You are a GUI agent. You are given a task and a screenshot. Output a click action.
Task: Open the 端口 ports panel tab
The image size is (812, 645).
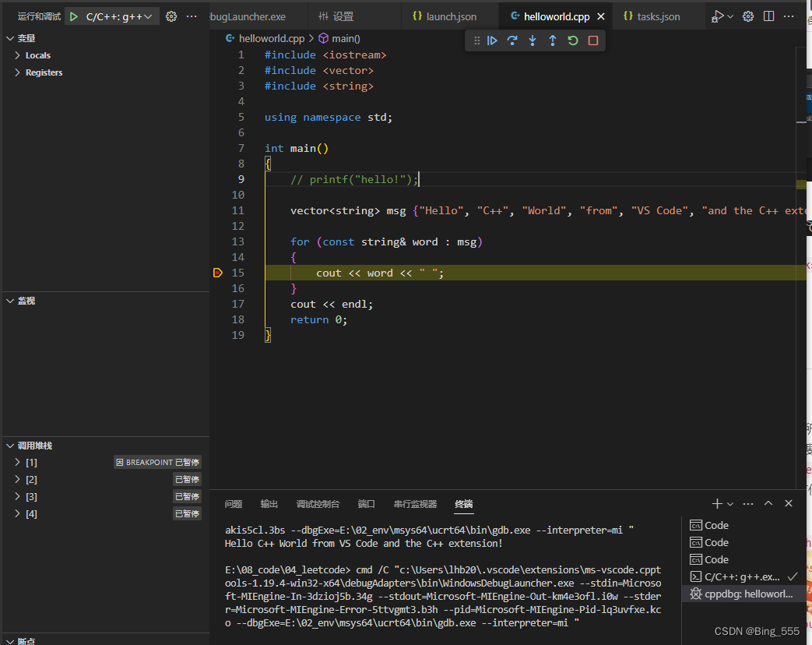[366, 504]
